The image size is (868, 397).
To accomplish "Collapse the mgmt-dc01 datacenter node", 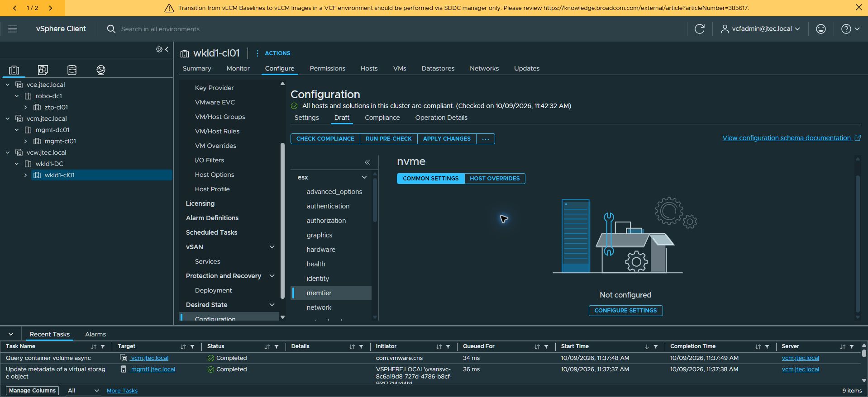I will click(17, 130).
